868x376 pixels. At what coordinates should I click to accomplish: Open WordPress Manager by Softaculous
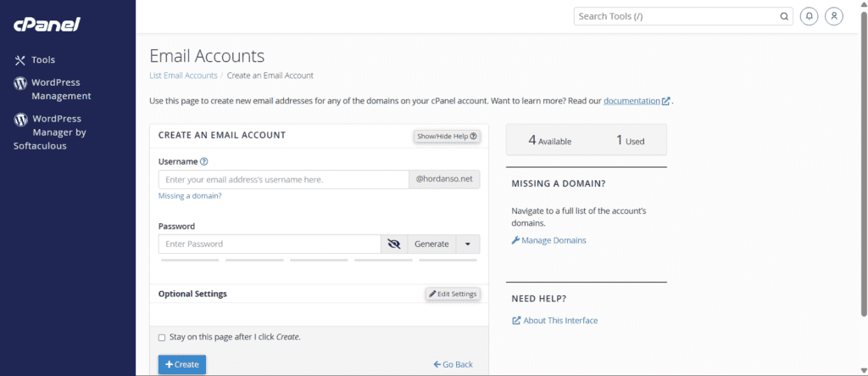50,132
